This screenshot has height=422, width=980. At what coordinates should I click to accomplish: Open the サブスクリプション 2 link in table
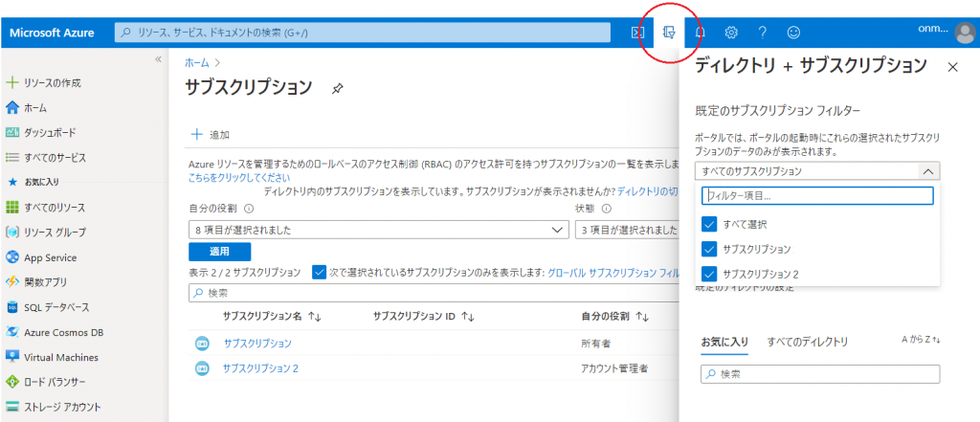coord(260,368)
